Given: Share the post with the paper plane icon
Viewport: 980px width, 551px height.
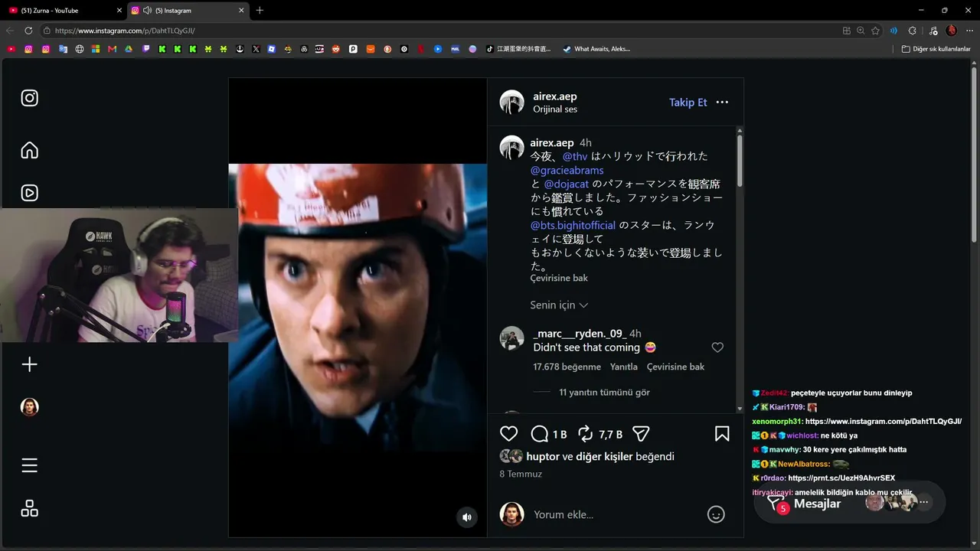Looking at the screenshot, I should click(x=642, y=434).
